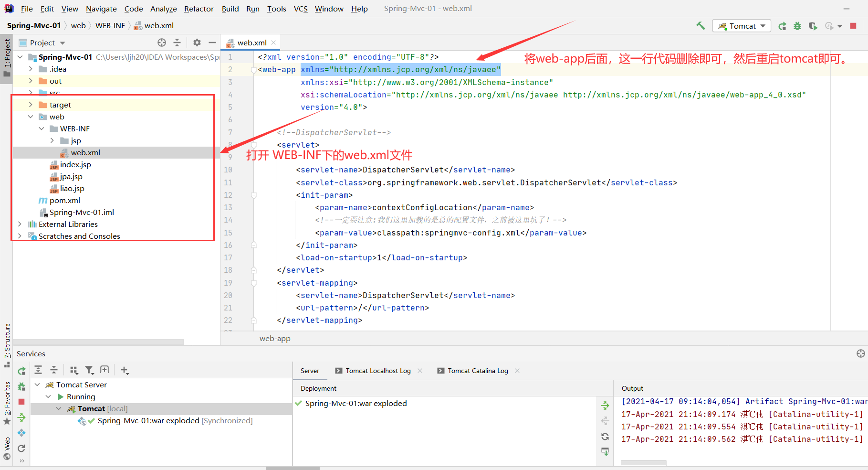Run Tomcat with Coverage shield icon
The width and height of the screenshot is (868, 470).
point(813,26)
